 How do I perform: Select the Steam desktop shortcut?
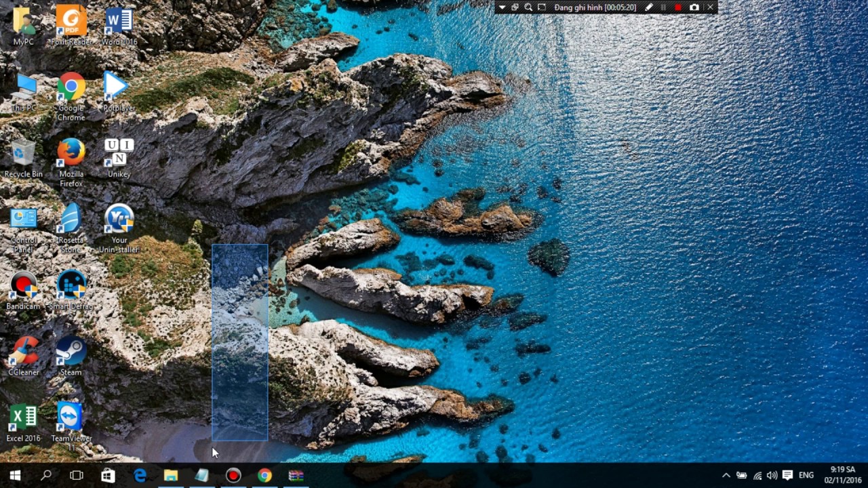[71, 357]
